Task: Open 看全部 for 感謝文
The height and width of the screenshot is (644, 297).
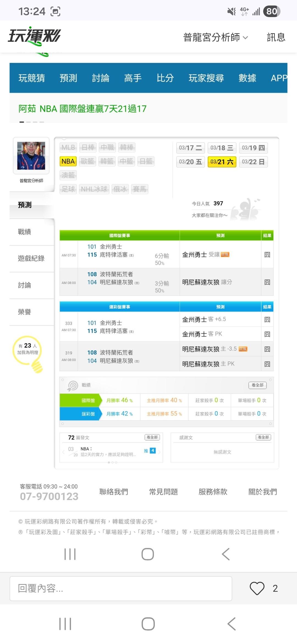Action: pos(263,437)
